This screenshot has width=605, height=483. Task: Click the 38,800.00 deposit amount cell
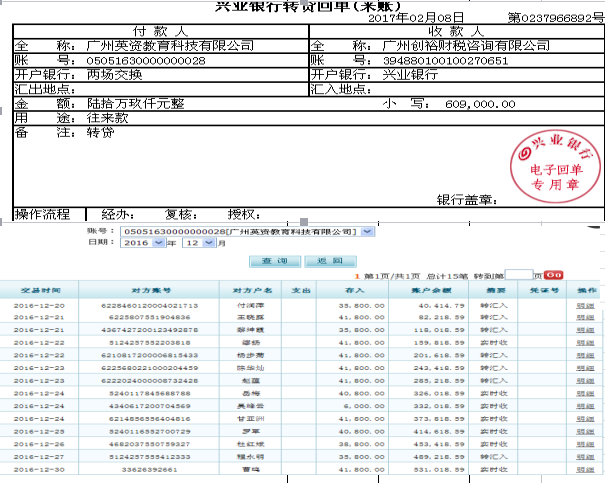click(x=362, y=444)
